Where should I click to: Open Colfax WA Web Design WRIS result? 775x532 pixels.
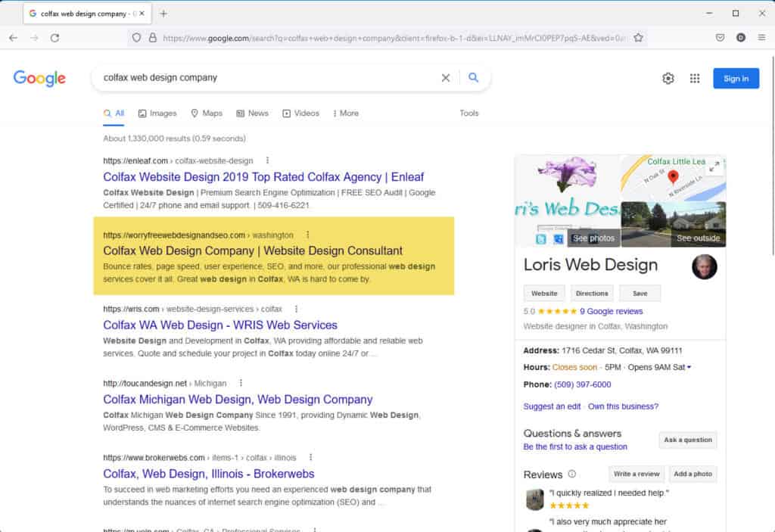click(x=220, y=325)
